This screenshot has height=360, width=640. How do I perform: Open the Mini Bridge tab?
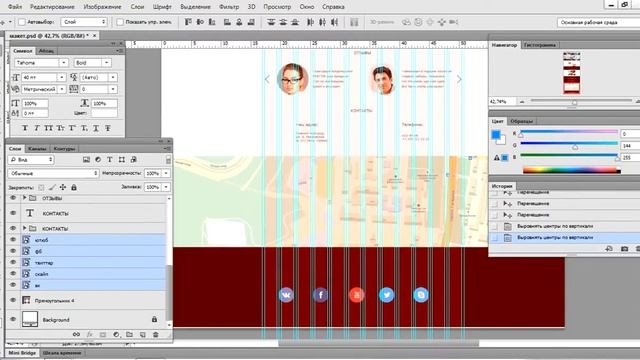tap(22, 353)
